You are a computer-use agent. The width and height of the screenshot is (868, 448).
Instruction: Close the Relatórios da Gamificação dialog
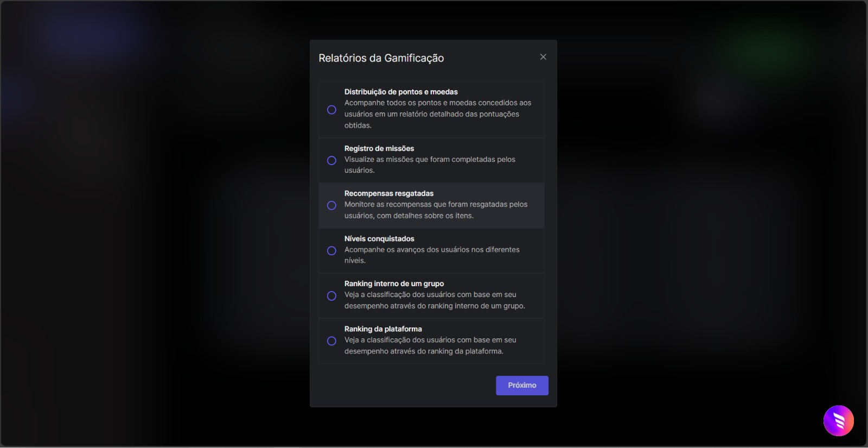coord(543,57)
